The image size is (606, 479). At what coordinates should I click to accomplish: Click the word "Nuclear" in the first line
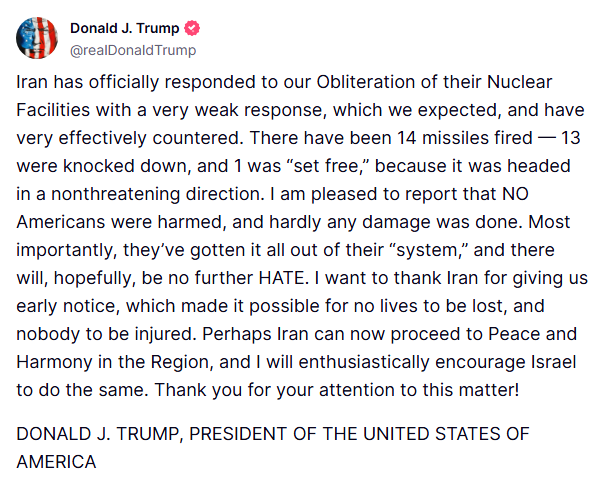click(519, 82)
